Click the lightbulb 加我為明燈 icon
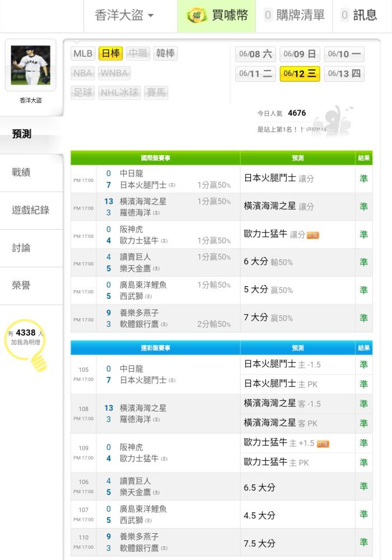The height and width of the screenshot is (560, 392). [26, 344]
